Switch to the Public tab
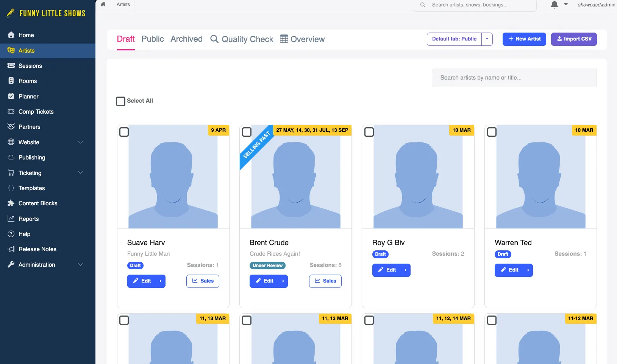The width and height of the screenshot is (617, 364). 153,39
